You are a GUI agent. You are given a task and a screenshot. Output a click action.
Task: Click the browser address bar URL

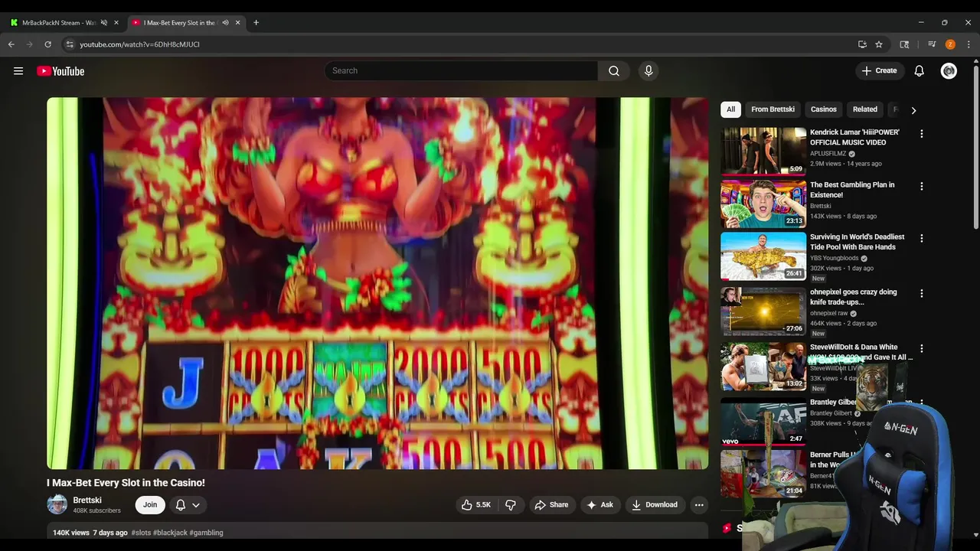pyautogui.click(x=140, y=44)
